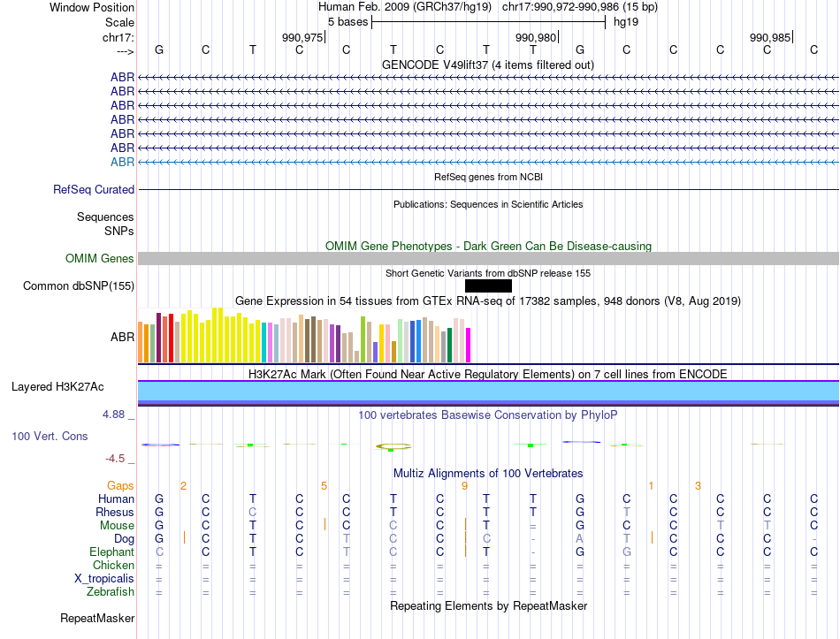Screen dimensions: 840x639
Task: Open the 'Gene Expression in 54 tissues' GTEx title
Action: [x=488, y=301]
